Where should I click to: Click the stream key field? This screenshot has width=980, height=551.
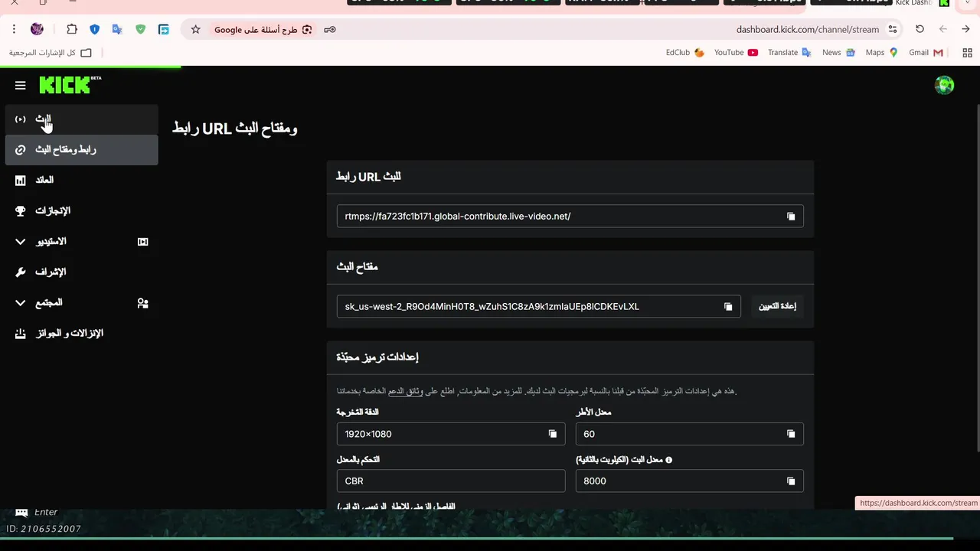(x=538, y=306)
